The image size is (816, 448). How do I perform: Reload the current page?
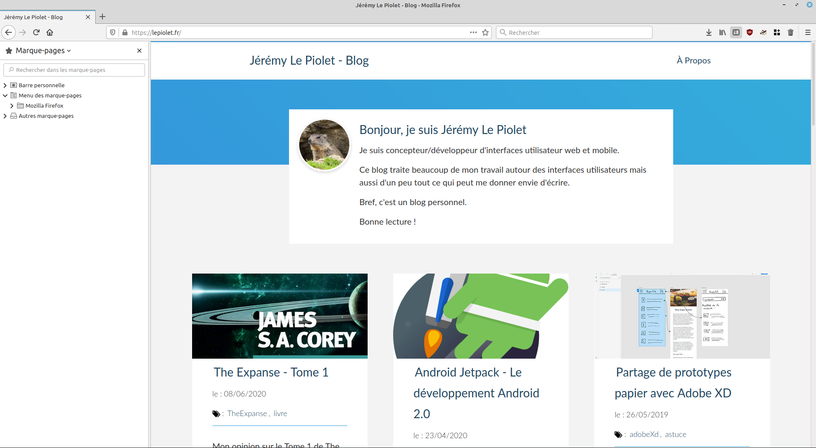(x=36, y=32)
